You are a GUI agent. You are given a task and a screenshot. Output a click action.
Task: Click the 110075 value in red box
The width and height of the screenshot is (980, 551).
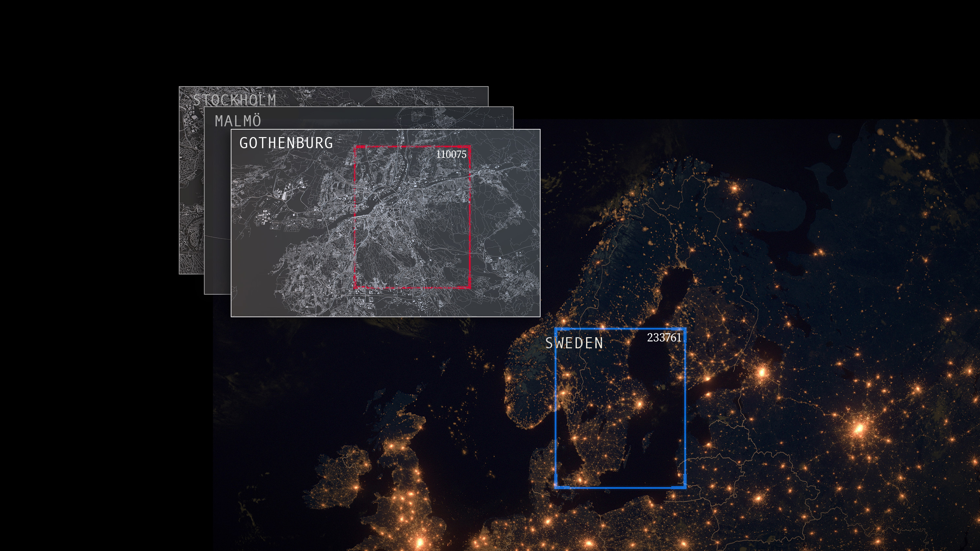tap(451, 154)
